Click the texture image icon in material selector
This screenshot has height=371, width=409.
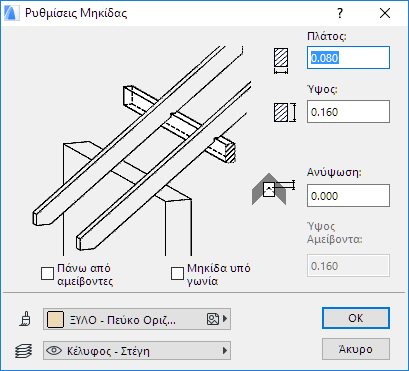(213, 319)
